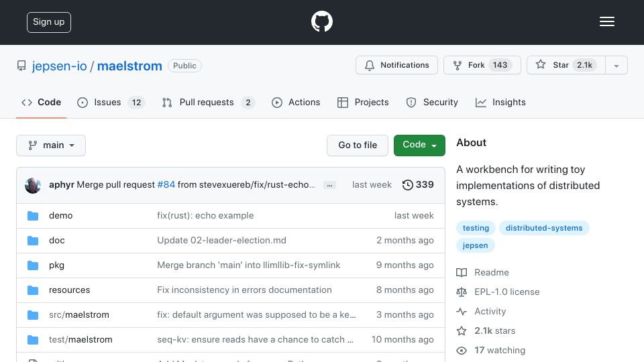Open aphyr's commit author link

62,185
